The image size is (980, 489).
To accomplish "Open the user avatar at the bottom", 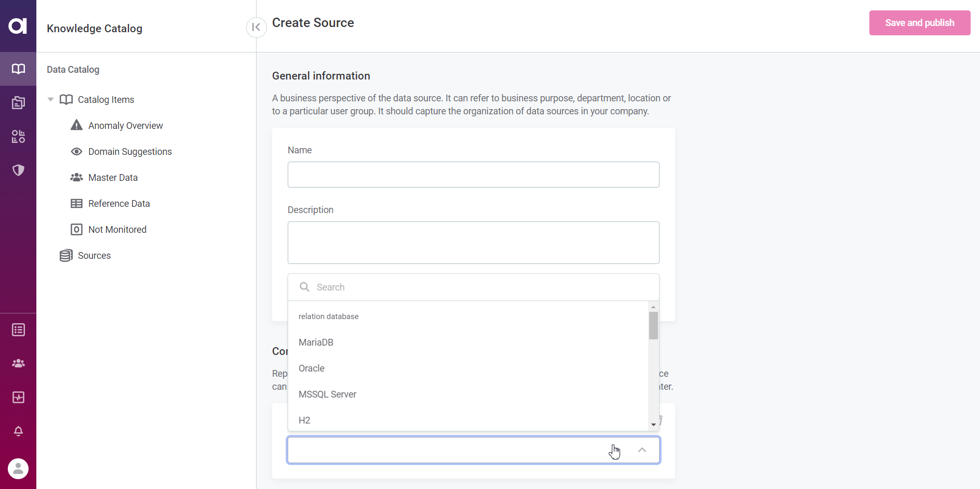I will pyautogui.click(x=18, y=468).
